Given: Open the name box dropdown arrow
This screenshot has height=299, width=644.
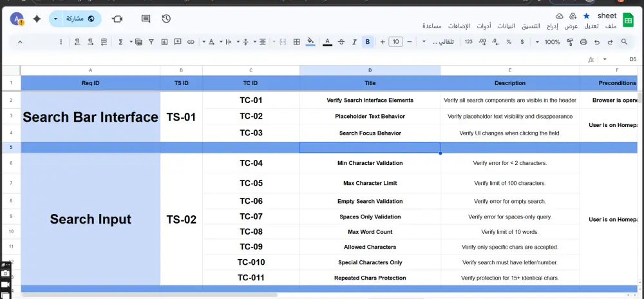Looking at the screenshot, I should pyautogui.click(x=605, y=59).
